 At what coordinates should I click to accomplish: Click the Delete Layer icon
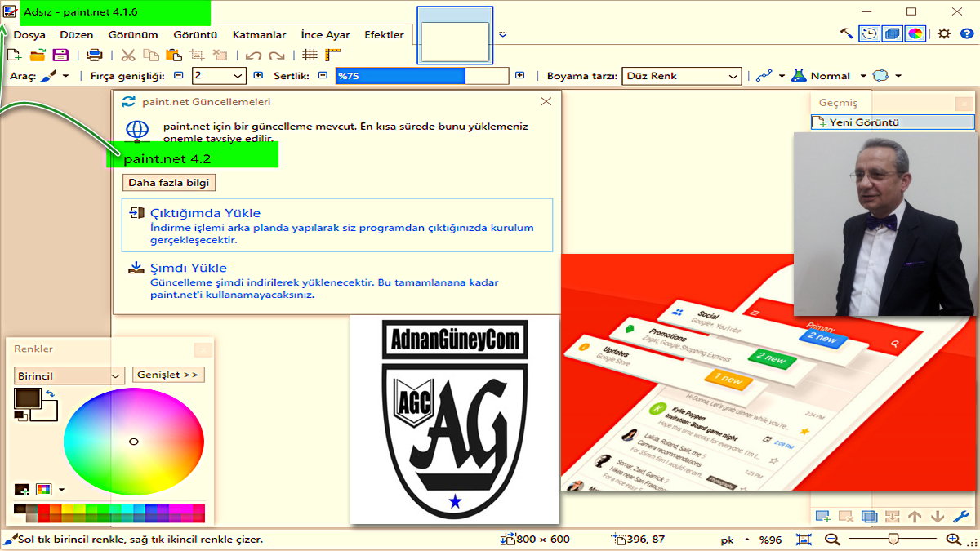coord(846,516)
